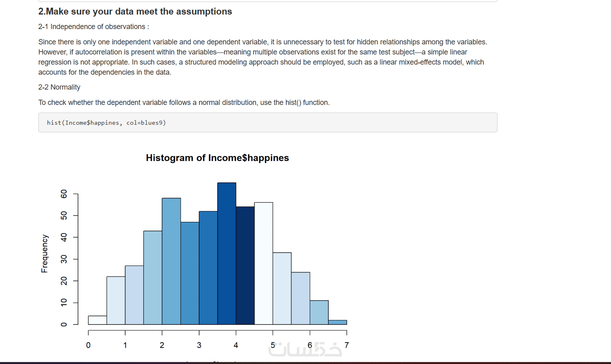Click the y-axis tick label 30
The width and height of the screenshot is (611, 364).
[x=64, y=259]
